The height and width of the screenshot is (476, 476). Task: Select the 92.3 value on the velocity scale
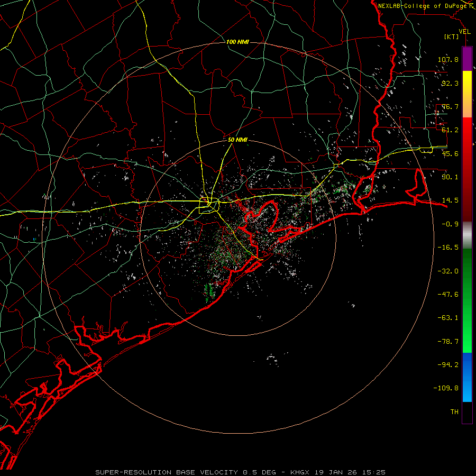(450, 83)
